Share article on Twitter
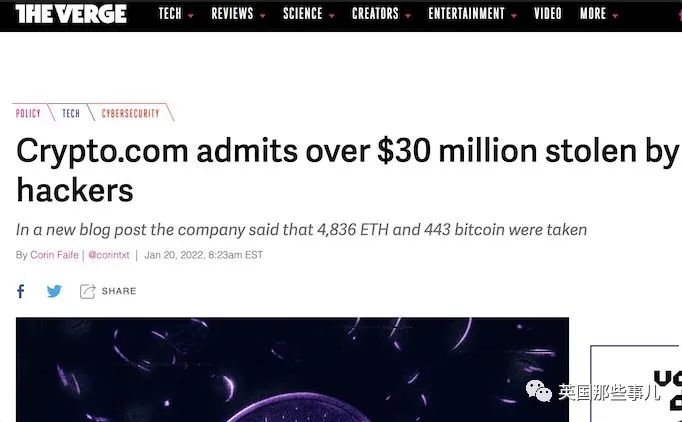This screenshot has width=682, height=422. click(54, 291)
